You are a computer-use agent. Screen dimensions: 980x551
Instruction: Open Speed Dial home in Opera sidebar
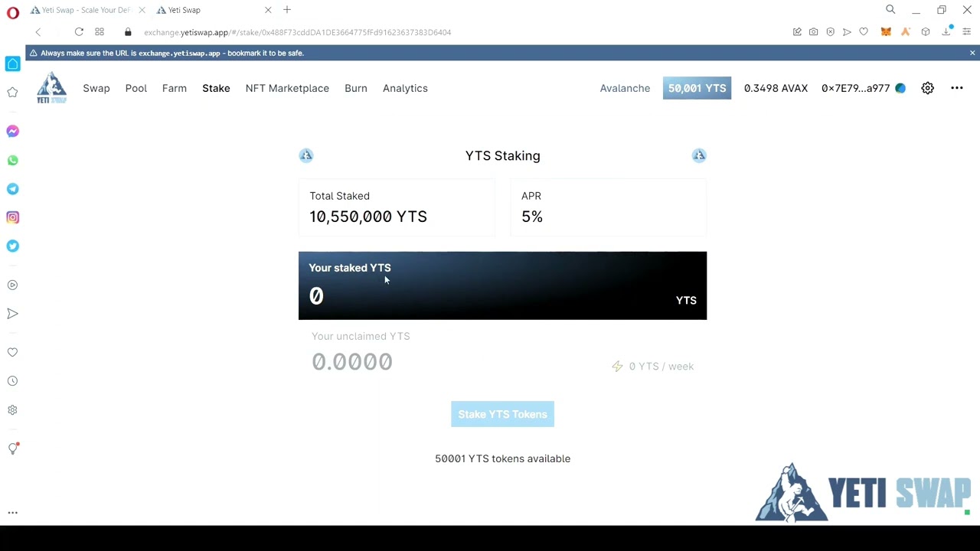(12, 64)
